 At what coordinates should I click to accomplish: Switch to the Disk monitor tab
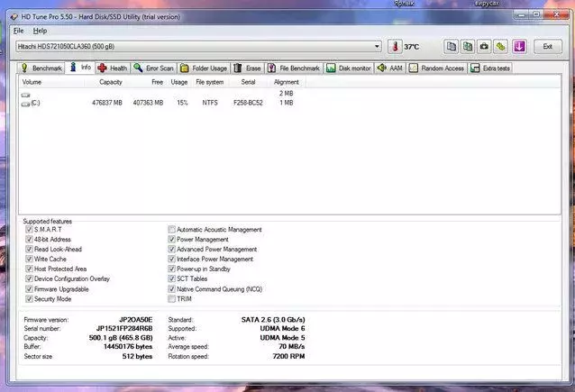pyautogui.click(x=349, y=68)
